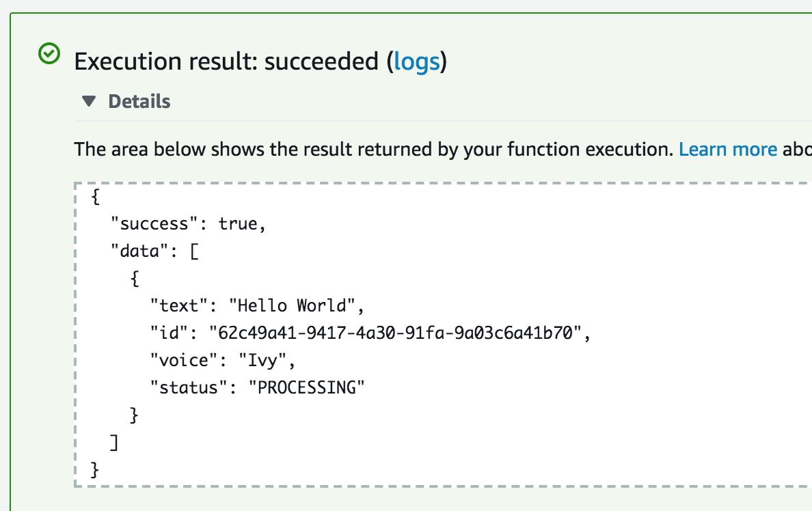Open the logs link in the heading
Viewport: 812px width, 511px height.
pyautogui.click(x=417, y=61)
